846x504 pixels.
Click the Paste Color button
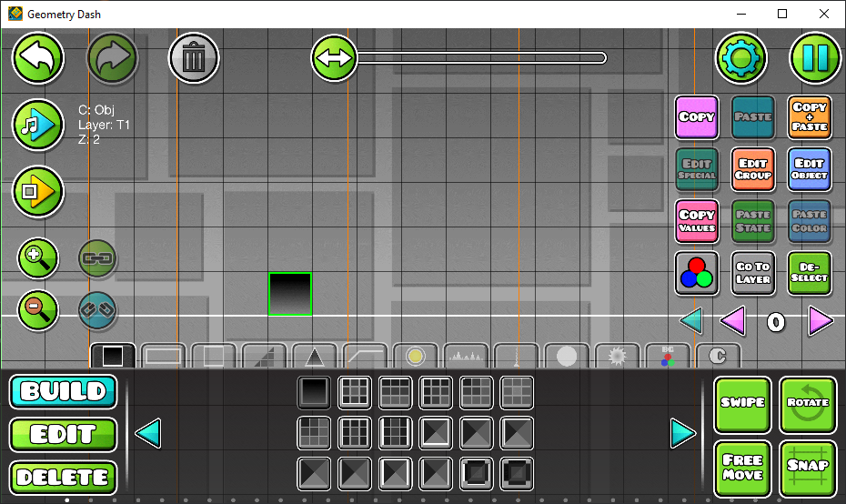coord(810,221)
